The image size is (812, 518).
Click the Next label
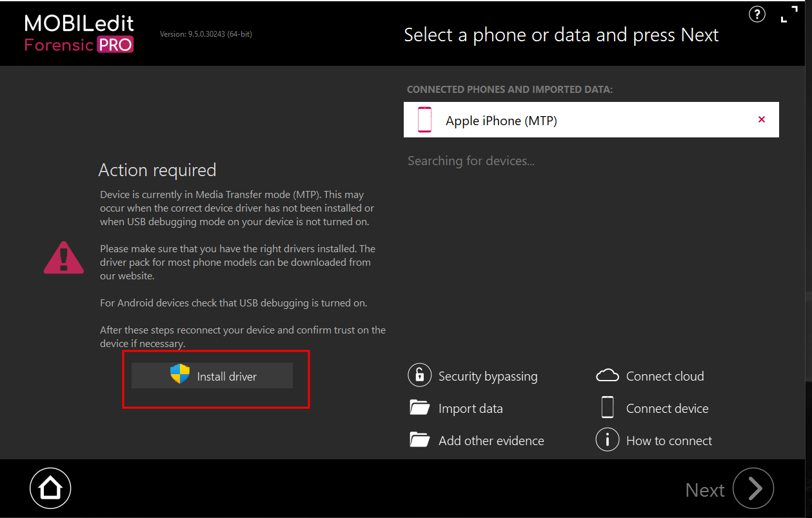tap(705, 490)
